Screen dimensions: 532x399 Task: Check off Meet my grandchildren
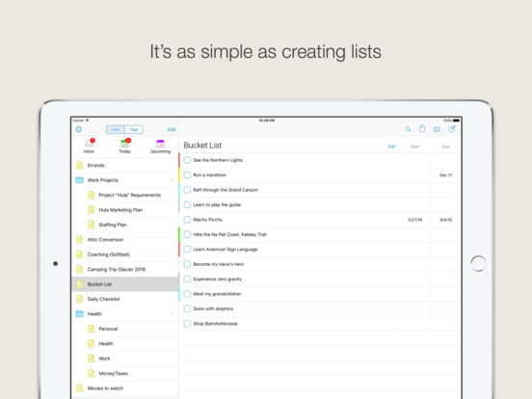pos(187,294)
